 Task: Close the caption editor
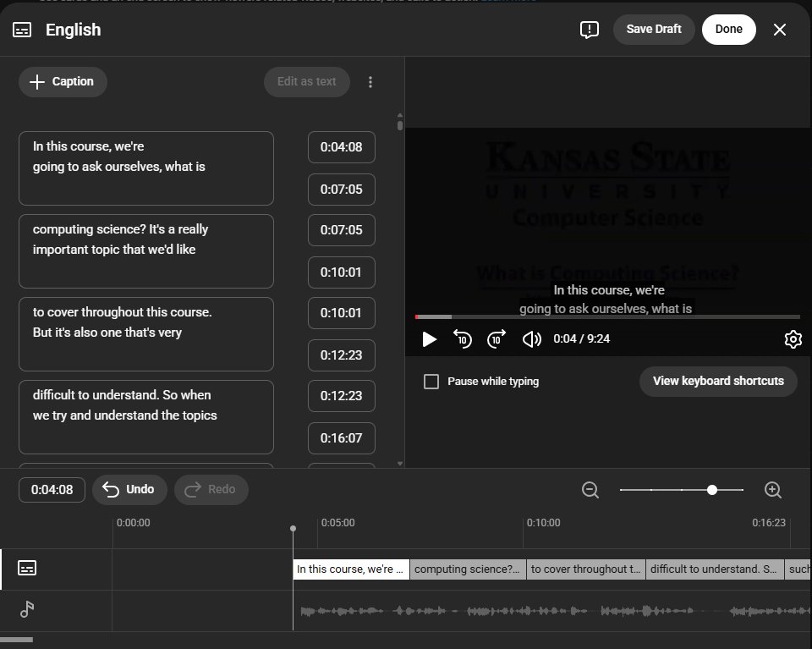[x=779, y=30]
